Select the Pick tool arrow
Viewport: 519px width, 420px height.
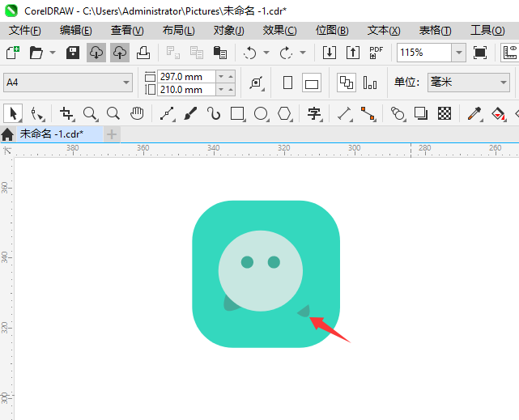point(13,114)
